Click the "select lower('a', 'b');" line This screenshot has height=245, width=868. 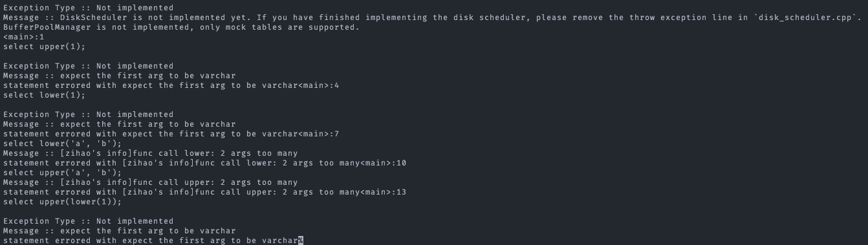tap(62, 144)
